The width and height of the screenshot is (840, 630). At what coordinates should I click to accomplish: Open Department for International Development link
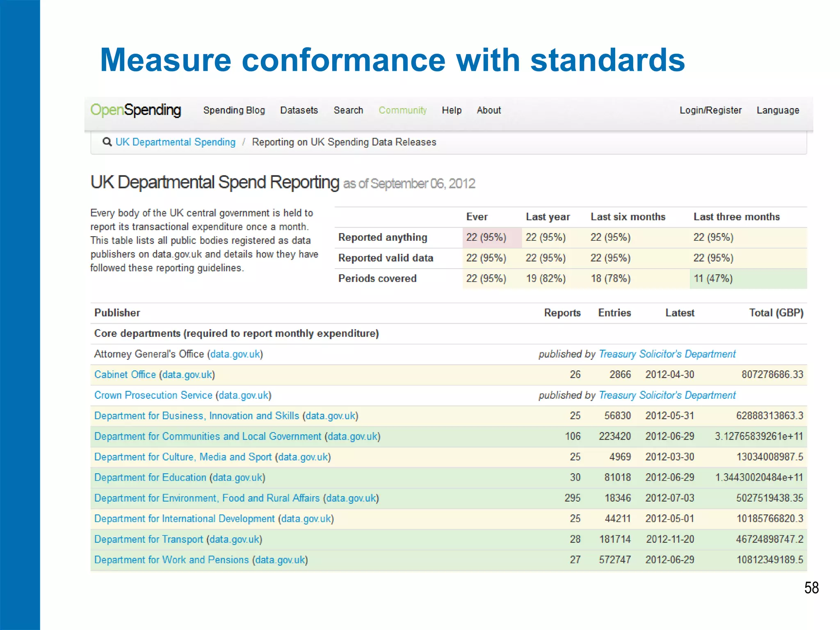pos(185,518)
